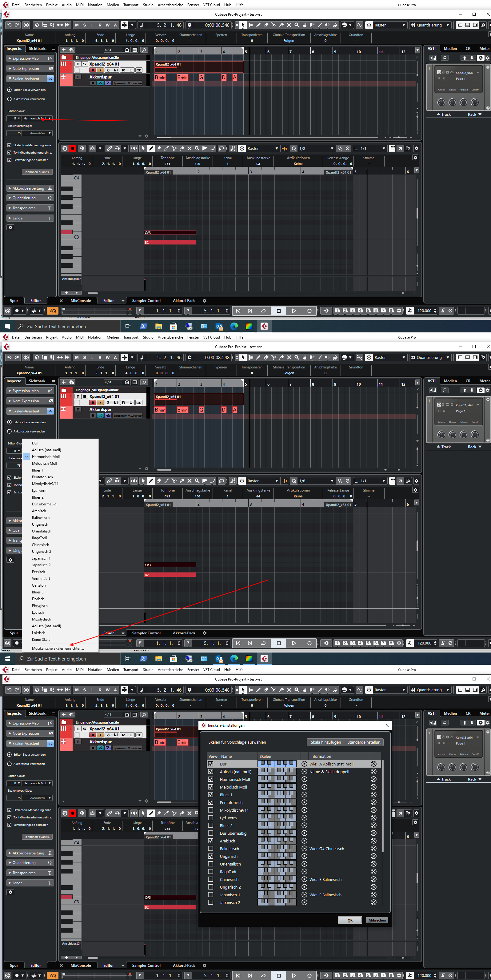Viewport: 491px width, 980px height.
Task: Pick Keine Skala in the scale dropdown list
Action: point(41,640)
